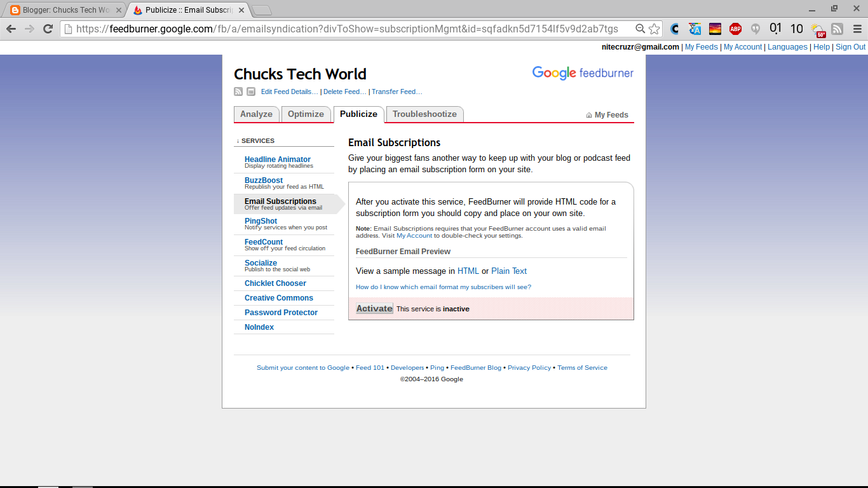This screenshot has height=488, width=868.
Task: Click the magnifier icon in the address bar
Action: coord(640,29)
